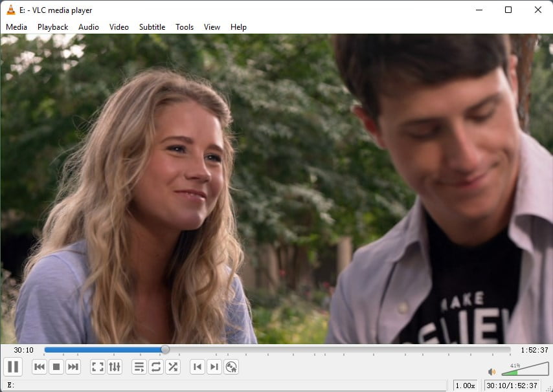The height and width of the screenshot is (392, 553).
Task: Expand the Tools menu
Action: [185, 27]
